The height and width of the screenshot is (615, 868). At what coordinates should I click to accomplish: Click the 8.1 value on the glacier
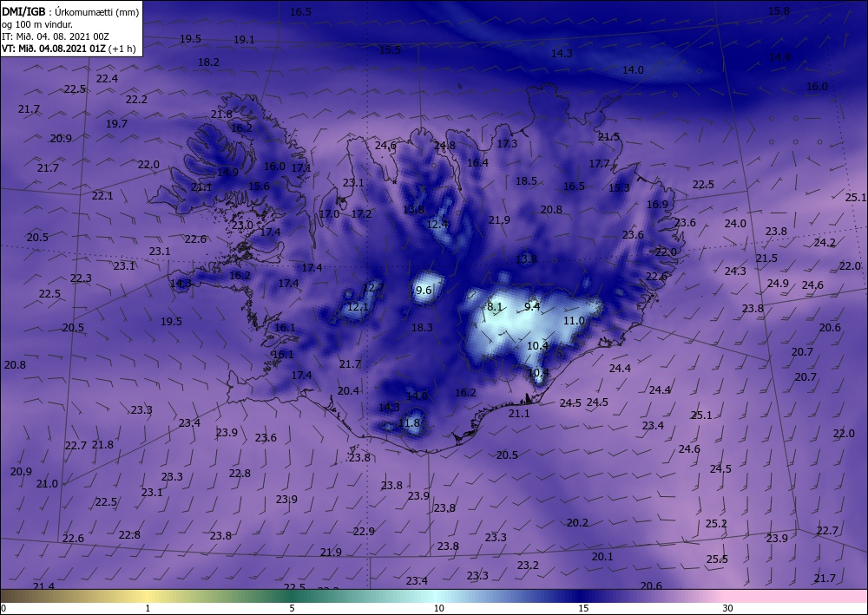(x=495, y=306)
